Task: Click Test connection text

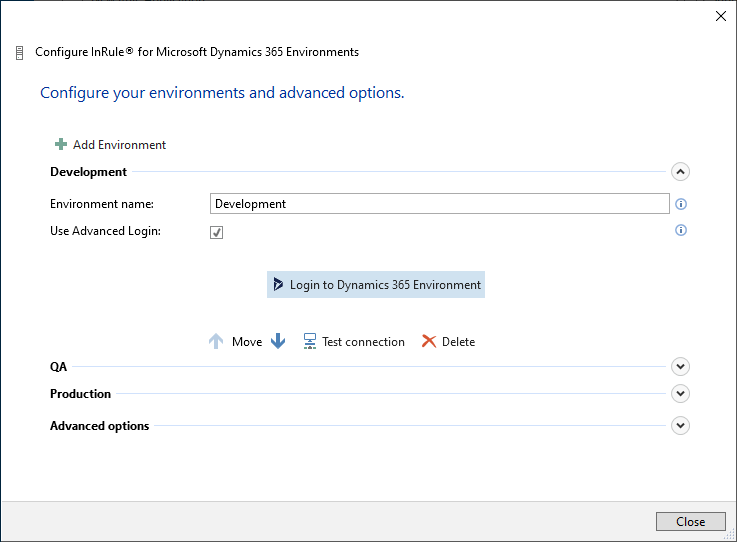Action: tap(363, 342)
